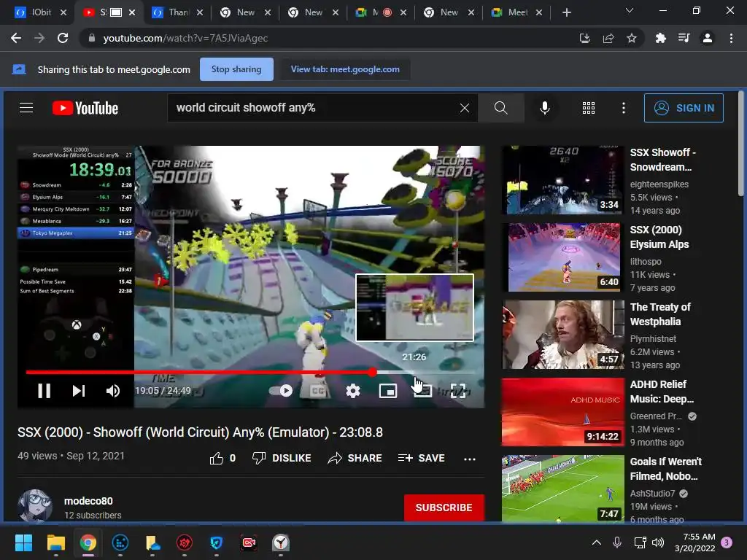The height and width of the screenshot is (560, 747).
Task: Click install app icon in address bar
Action: (x=585, y=38)
